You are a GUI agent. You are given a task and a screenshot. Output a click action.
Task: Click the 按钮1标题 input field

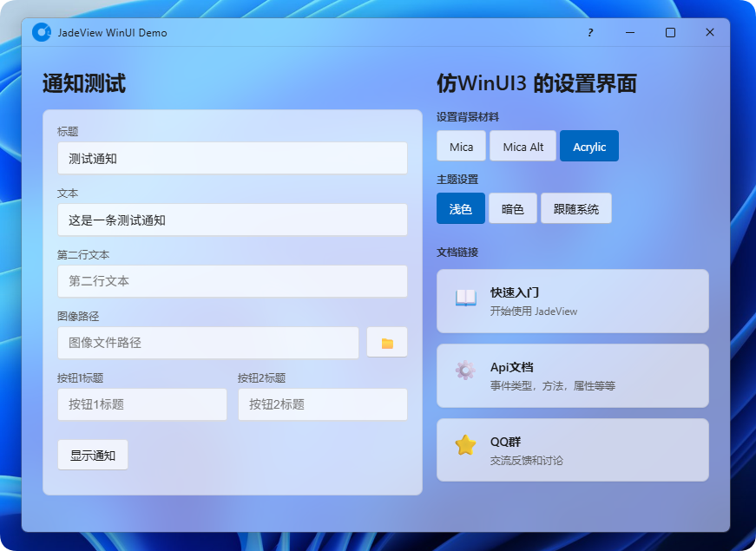[x=142, y=404]
